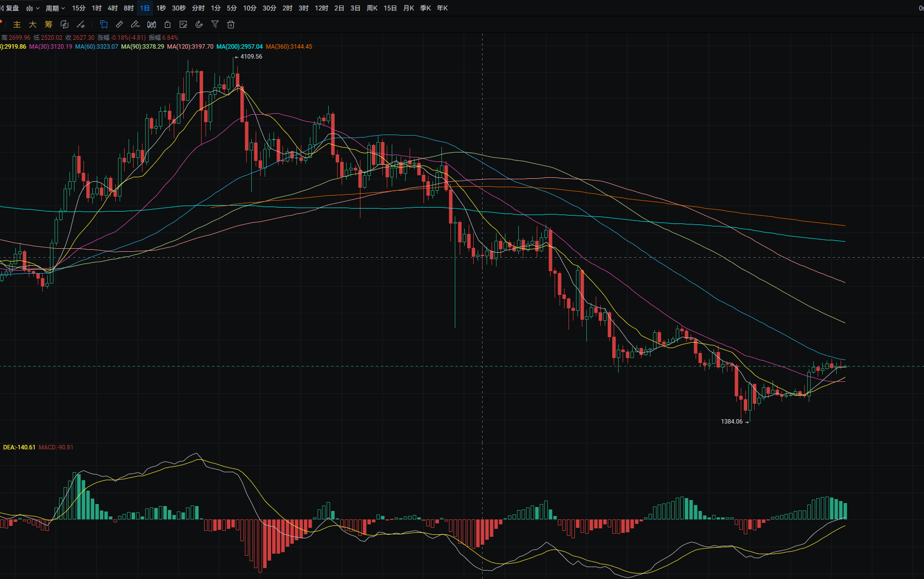This screenshot has width=924, height=579.
Task: Toggle the 主 indicator button
Action: click(x=17, y=24)
